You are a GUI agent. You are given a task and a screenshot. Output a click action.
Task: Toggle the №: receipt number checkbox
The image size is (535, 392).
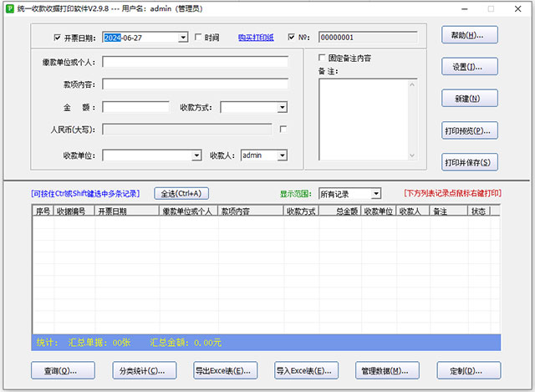click(292, 37)
